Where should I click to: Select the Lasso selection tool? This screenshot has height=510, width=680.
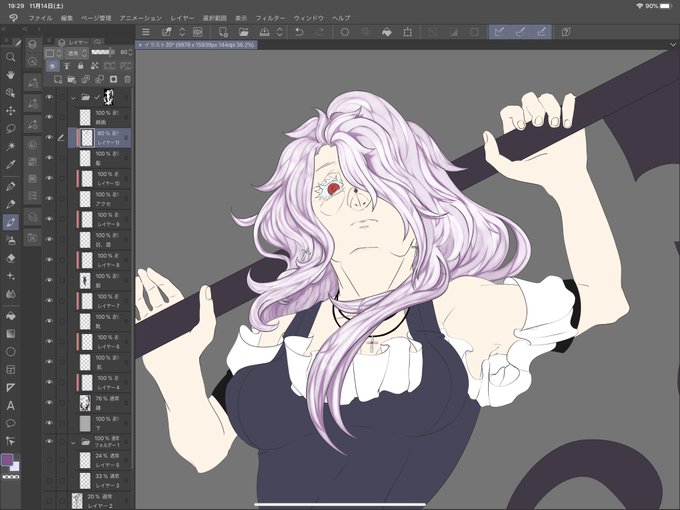click(10, 128)
